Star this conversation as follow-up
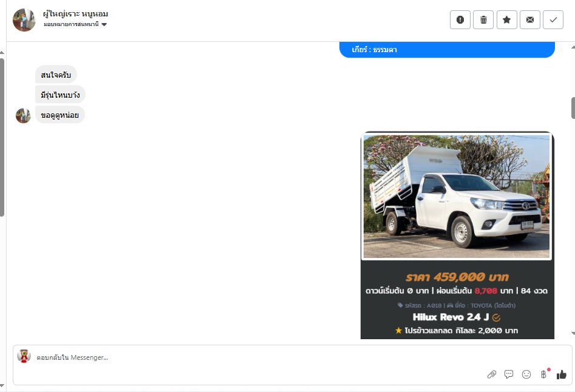Image resolution: width=575 pixels, height=392 pixels. pos(506,20)
